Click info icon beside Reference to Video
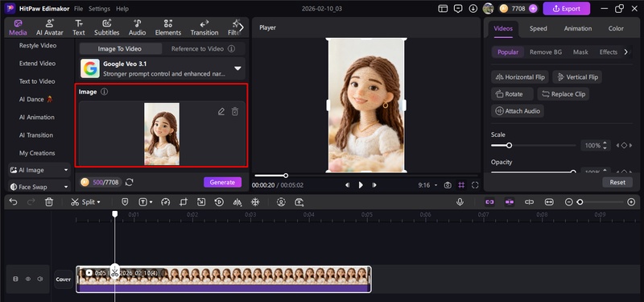Viewport: 644px width, 302px height. click(231, 48)
